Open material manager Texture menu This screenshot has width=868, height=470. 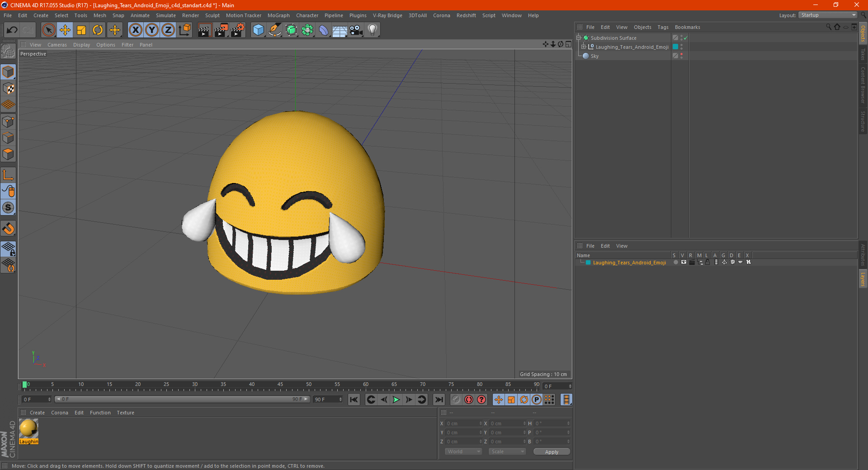(125, 413)
